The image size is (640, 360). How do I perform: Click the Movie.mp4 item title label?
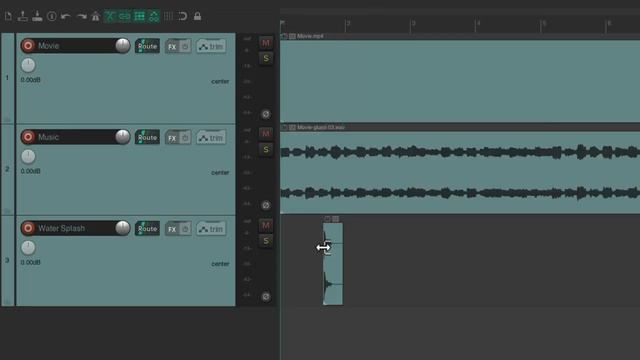click(x=310, y=36)
